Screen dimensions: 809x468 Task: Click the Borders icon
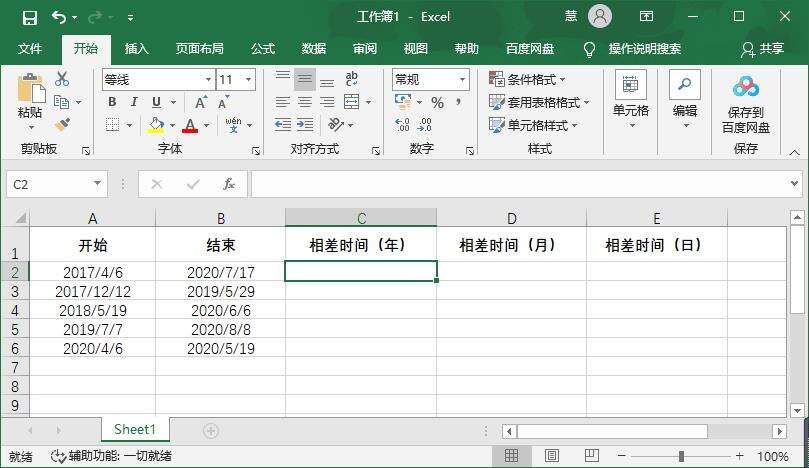(112, 125)
